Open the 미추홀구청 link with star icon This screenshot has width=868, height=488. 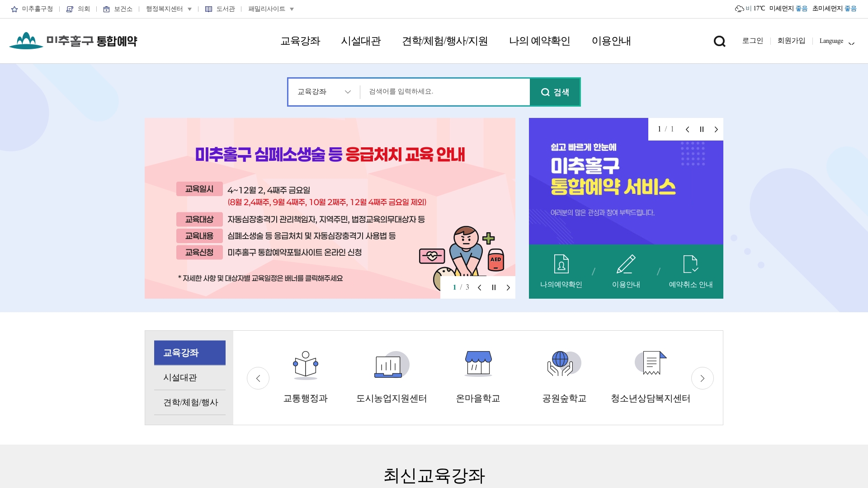[32, 9]
